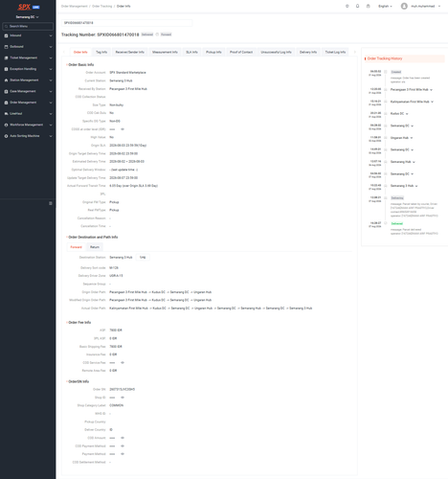Image resolution: width=448 pixels, height=479 pixels.
Task: Click the Created status in tracking history
Action: (x=396, y=72)
